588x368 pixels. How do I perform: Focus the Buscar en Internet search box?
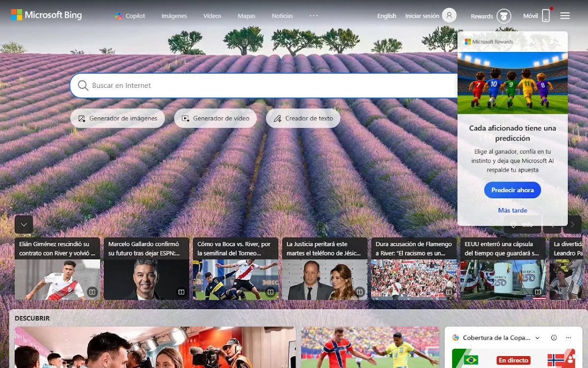(x=265, y=85)
